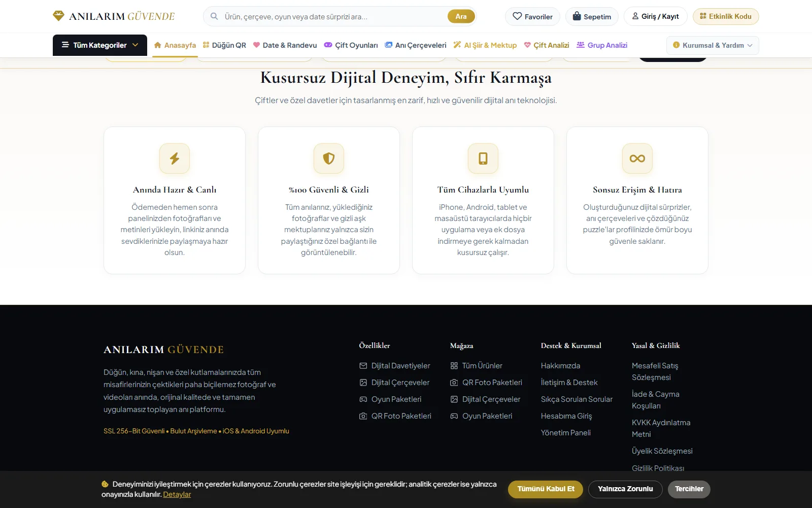
Task: Open Çift Oyunları from navigation
Action: (351, 45)
